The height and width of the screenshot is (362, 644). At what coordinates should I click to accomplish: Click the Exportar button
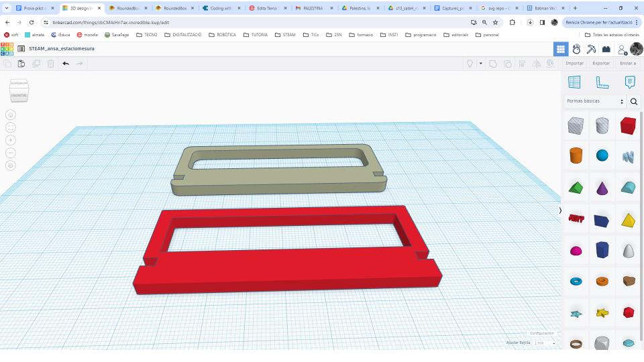[601, 63]
